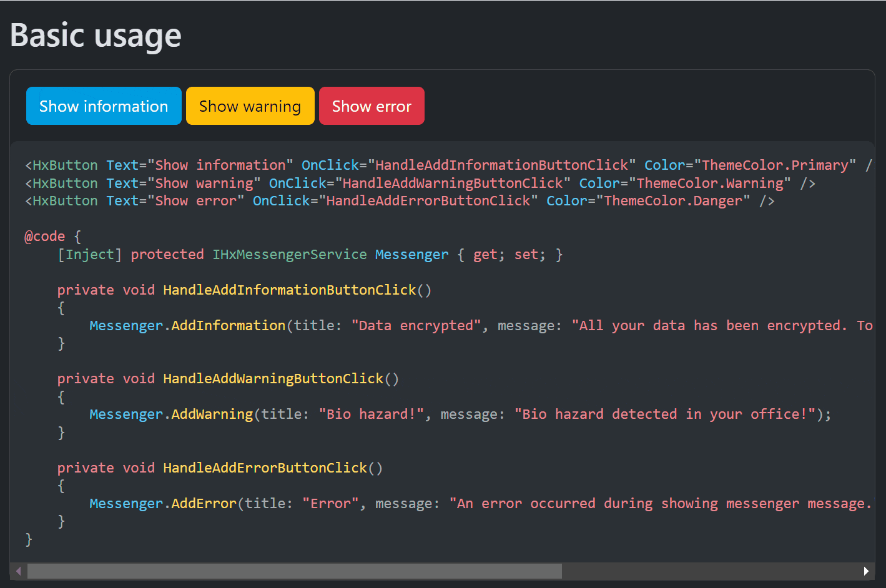
Task: Click the horizontal scrollbar left arrow
Action: 19,571
